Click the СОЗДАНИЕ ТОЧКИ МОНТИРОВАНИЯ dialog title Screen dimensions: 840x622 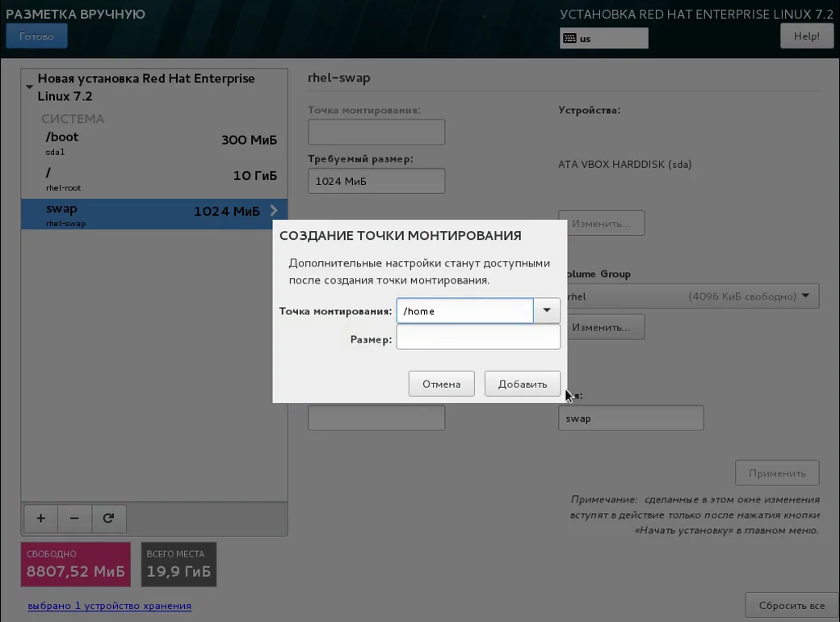(x=400, y=236)
